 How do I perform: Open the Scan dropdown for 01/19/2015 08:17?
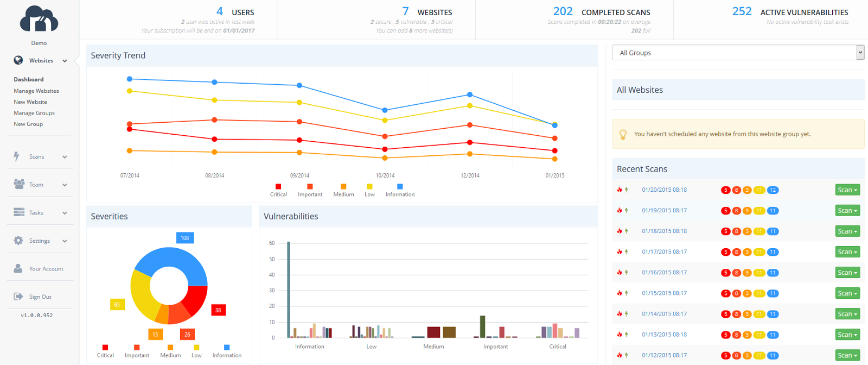[847, 210]
